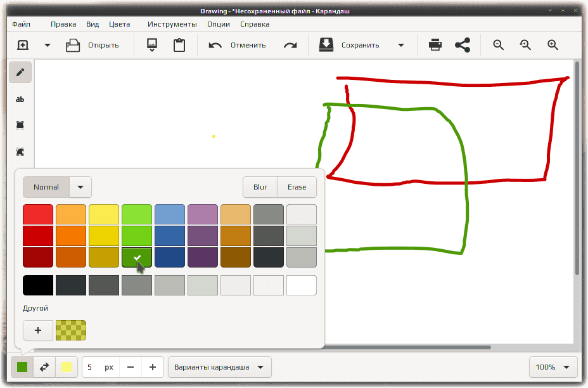Increase pen size with plus button
The height and width of the screenshot is (388, 588).
point(153,367)
